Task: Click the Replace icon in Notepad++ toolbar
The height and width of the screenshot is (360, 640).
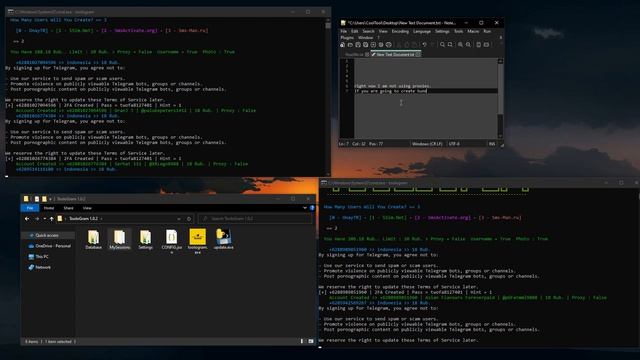Action: [x=450, y=44]
